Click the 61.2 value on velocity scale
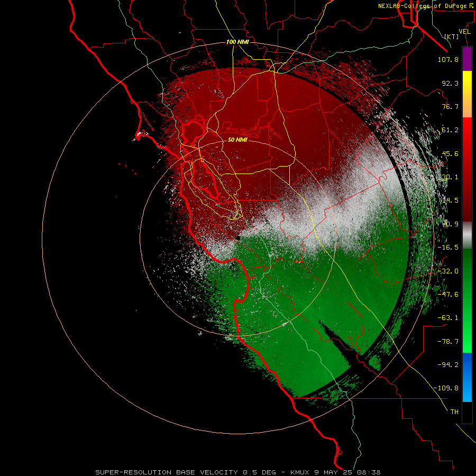Viewport: 476px width, 476px height. click(x=450, y=130)
